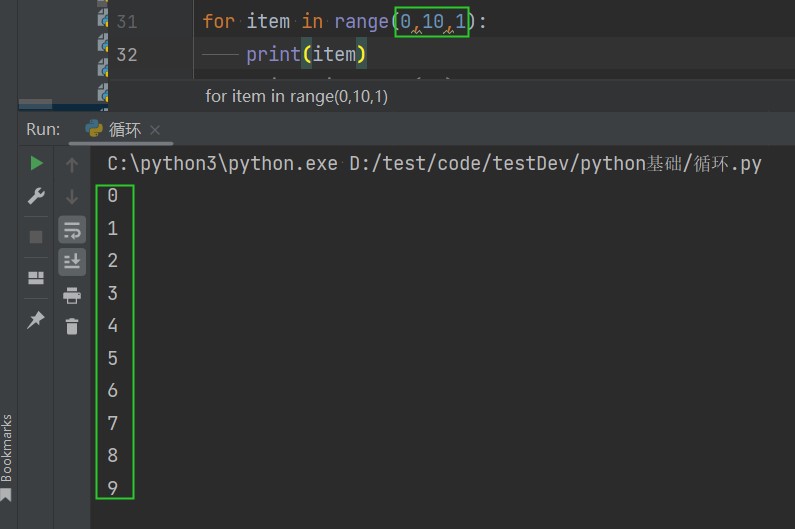Toggle soft-wrap for console output
Screen dimensions: 795x529
coord(72,230)
